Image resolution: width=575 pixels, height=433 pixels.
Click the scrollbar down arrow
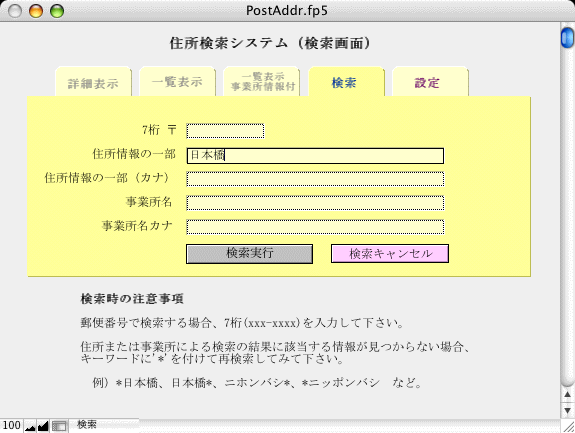567,410
